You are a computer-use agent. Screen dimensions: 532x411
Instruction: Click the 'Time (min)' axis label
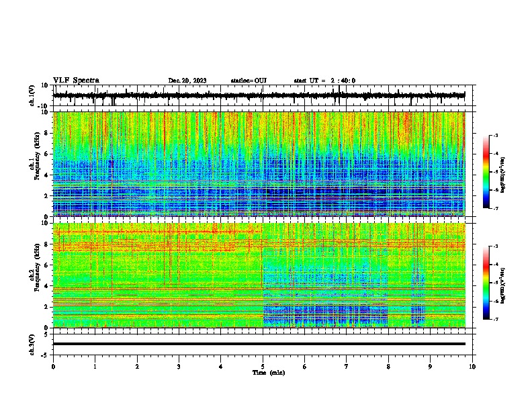click(269, 373)
